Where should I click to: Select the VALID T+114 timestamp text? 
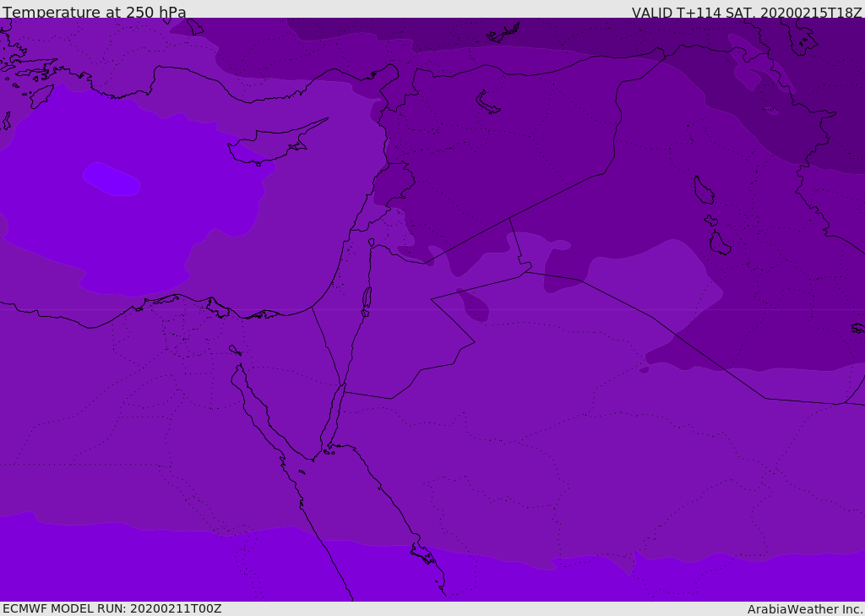[x=747, y=12]
